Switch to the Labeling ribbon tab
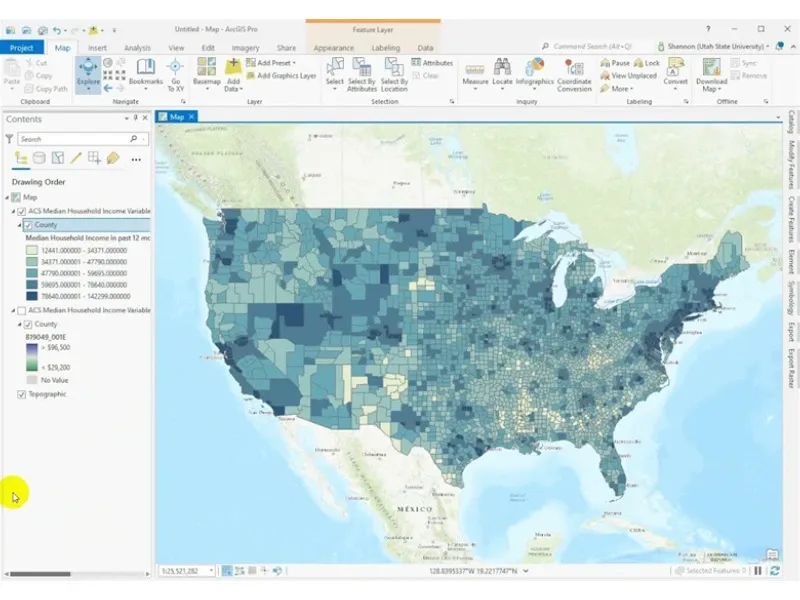This screenshot has width=800, height=600. click(x=387, y=47)
